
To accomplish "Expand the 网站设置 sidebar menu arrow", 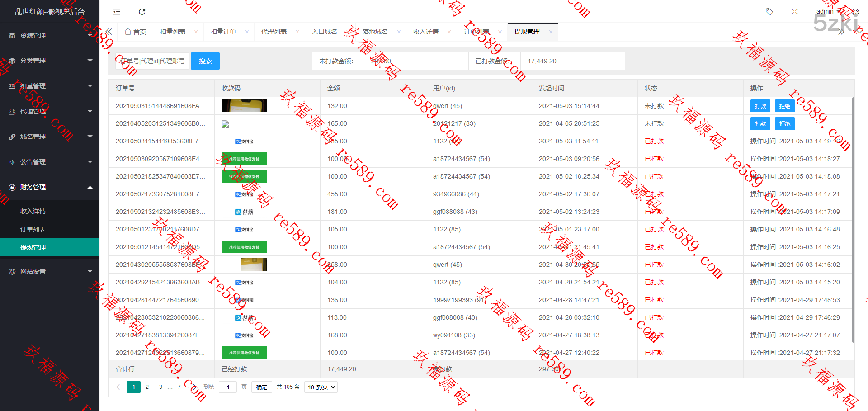I will point(90,271).
